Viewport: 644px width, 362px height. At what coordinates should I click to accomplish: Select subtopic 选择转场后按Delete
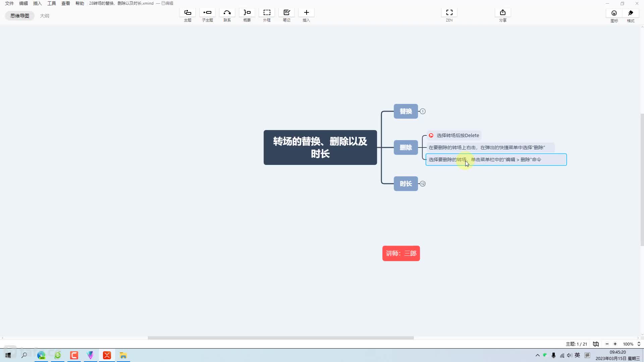tap(454, 135)
